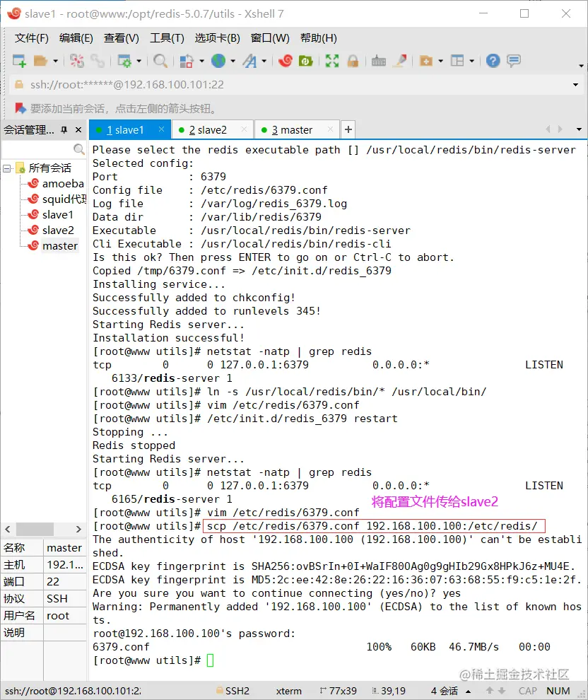This screenshot has height=700, width=588.
Task: Click the highlight pen toolbar icon
Action: (400, 61)
